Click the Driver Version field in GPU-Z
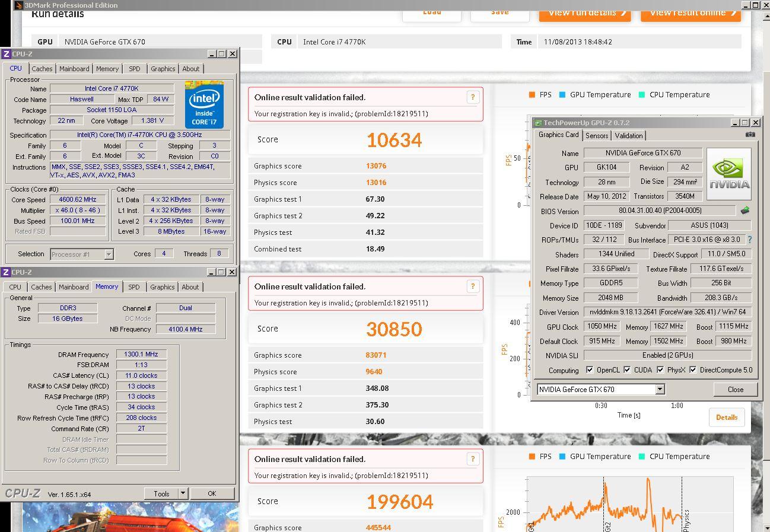Image resolution: width=770 pixels, height=532 pixels. pyautogui.click(x=668, y=312)
